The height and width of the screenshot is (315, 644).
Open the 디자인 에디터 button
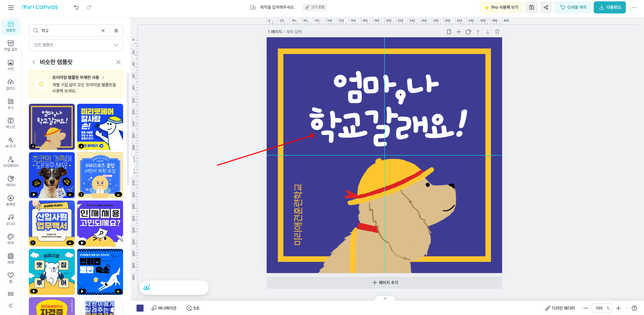click(560, 308)
